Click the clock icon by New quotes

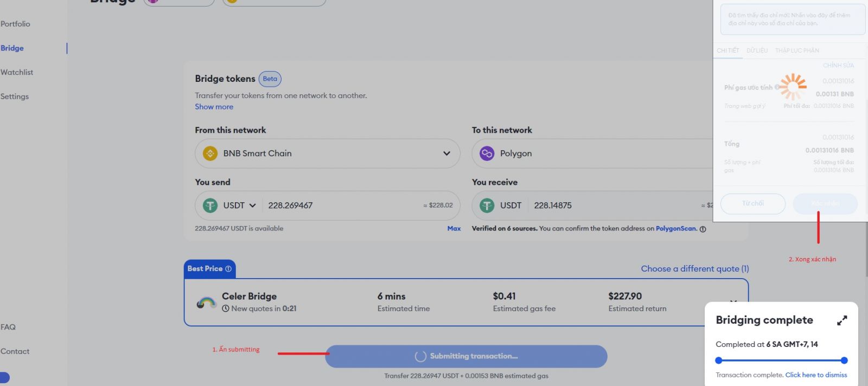(x=226, y=308)
